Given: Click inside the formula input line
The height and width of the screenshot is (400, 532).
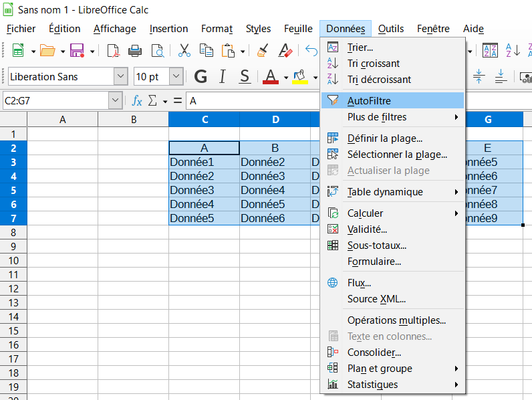Looking at the screenshot, I should coord(253,101).
